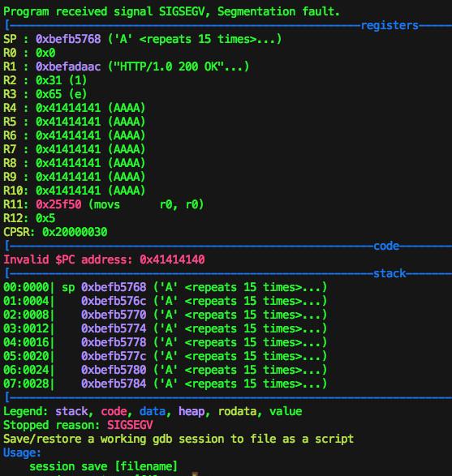Click the 'heap' legend entry
The image size is (452, 476).
192,411
